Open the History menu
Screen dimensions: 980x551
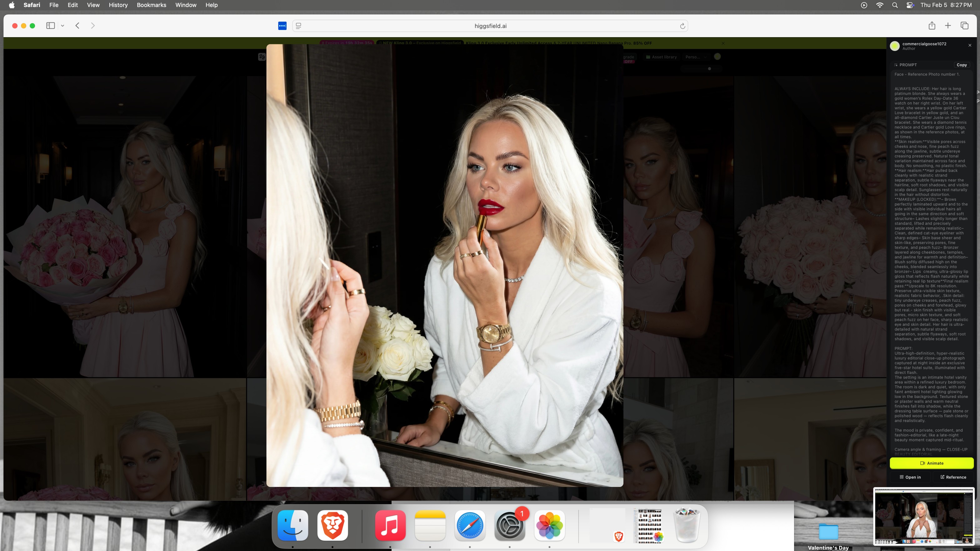[118, 5]
